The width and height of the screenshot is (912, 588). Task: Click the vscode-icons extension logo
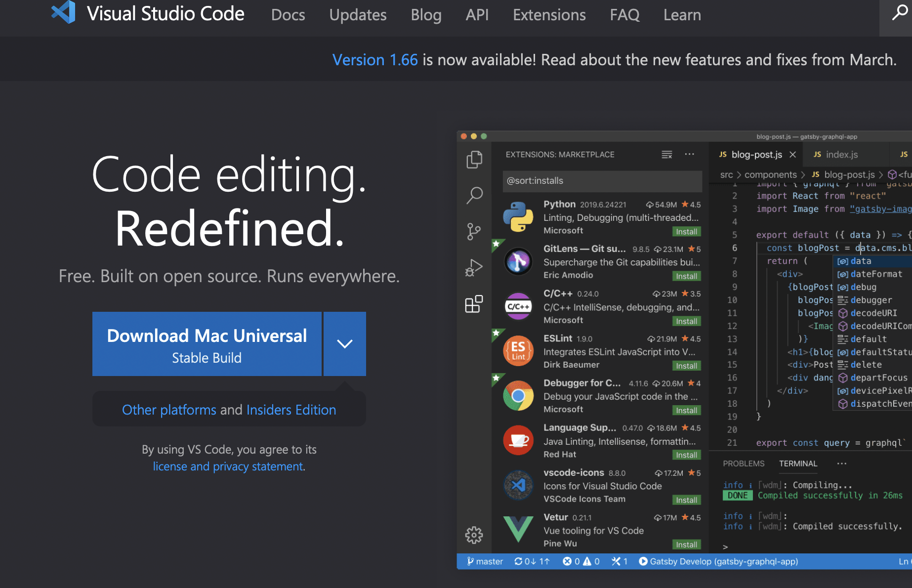click(518, 485)
